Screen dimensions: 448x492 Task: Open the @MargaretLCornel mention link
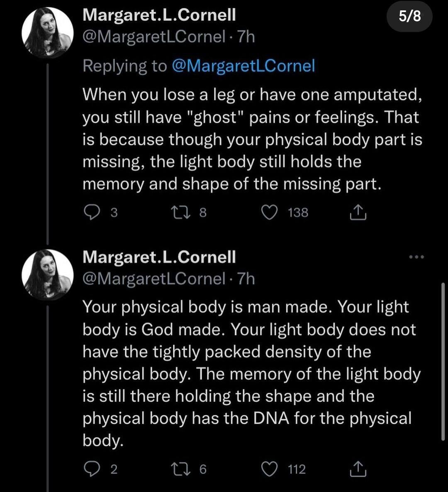[x=243, y=66]
